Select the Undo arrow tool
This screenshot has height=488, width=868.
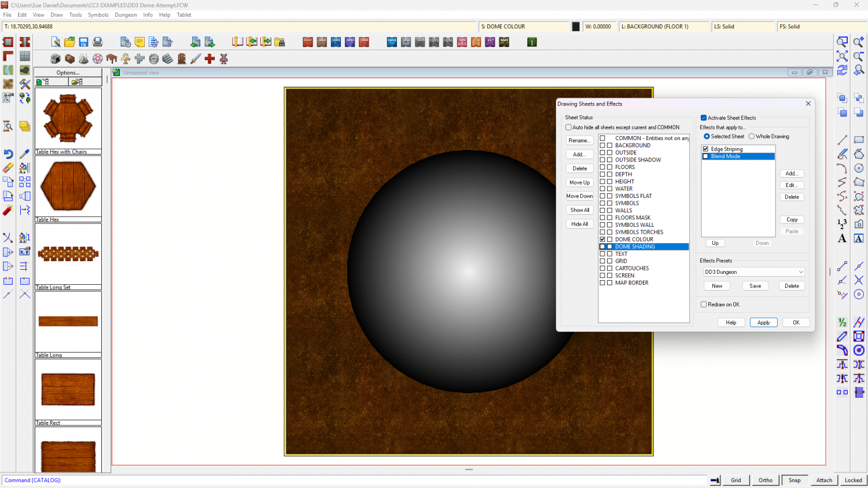pyautogui.click(x=8, y=154)
